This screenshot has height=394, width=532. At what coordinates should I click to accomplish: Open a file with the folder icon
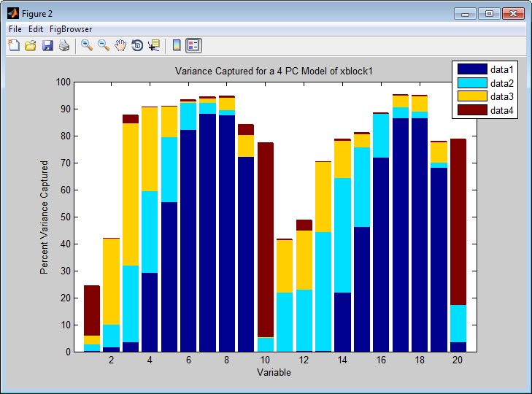(x=31, y=46)
